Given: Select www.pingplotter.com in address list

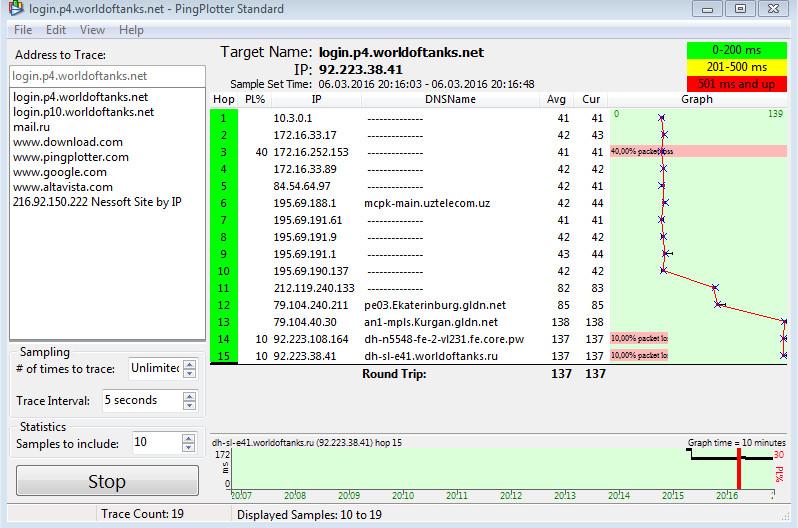Looking at the screenshot, I should [x=71, y=157].
